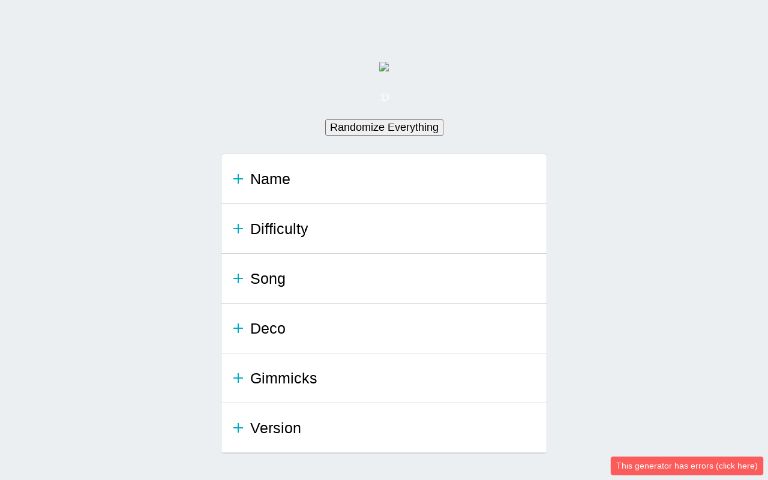This screenshot has height=480, width=768.
Task: Select the 'Version' label text
Action: pos(275,428)
